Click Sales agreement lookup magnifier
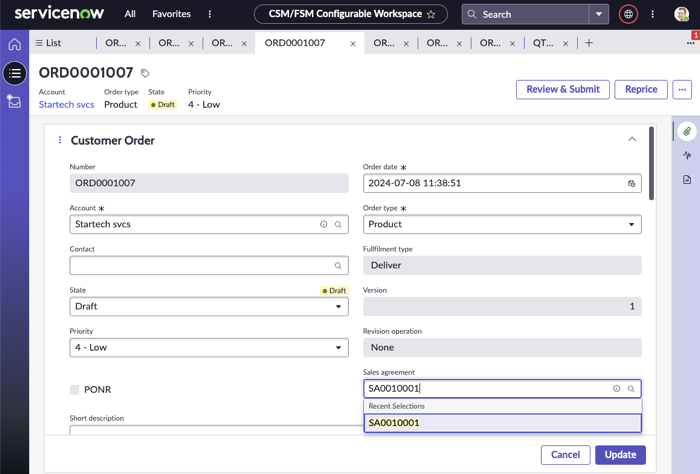This screenshot has height=474, width=700. click(x=631, y=389)
